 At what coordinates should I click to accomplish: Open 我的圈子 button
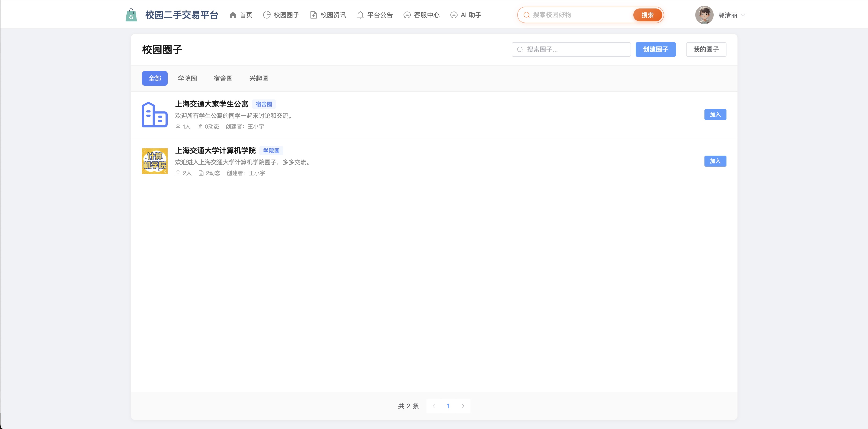(706, 49)
